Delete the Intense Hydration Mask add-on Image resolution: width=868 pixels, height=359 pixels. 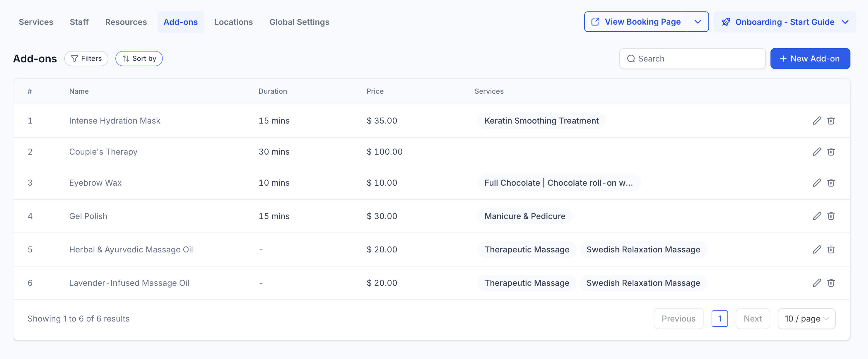tap(831, 121)
